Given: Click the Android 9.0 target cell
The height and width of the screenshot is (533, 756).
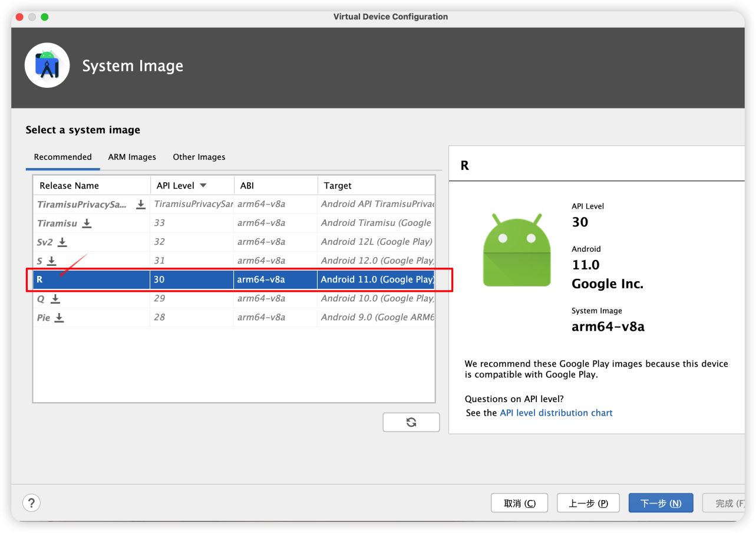Looking at the screenshot, I should pos(377,318).
